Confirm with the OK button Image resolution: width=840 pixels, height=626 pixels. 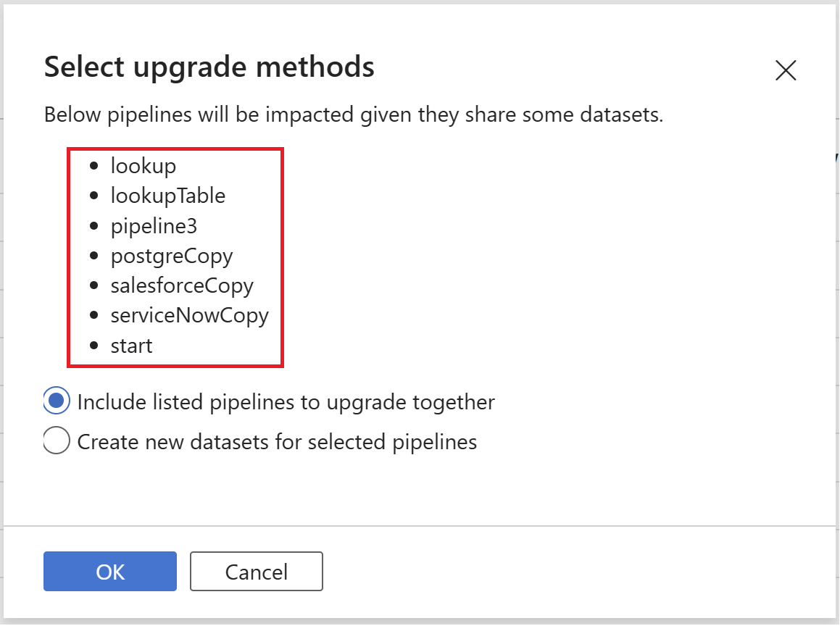[x=110, y=572]
